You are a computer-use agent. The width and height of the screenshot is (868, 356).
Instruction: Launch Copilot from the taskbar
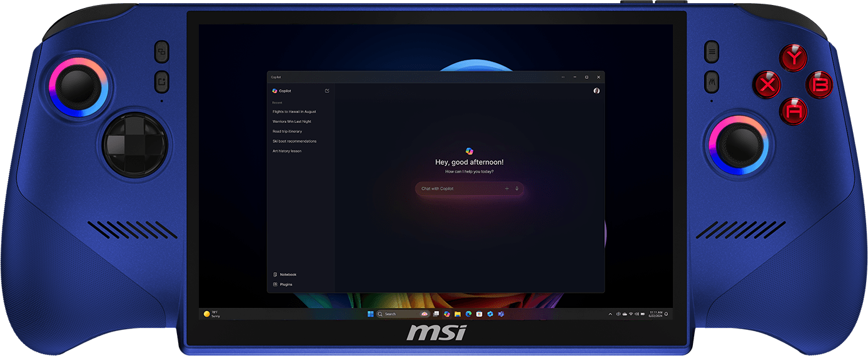pyautogui.click(x=447, y=314)
